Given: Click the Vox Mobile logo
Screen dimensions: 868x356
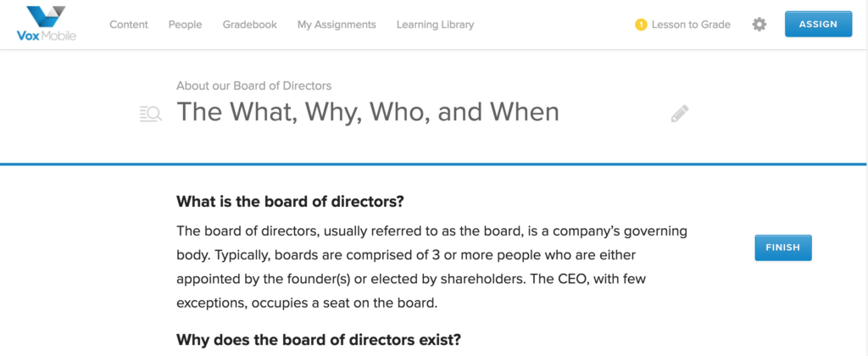Looking at the screenshot, I should [x=47, y=24].
